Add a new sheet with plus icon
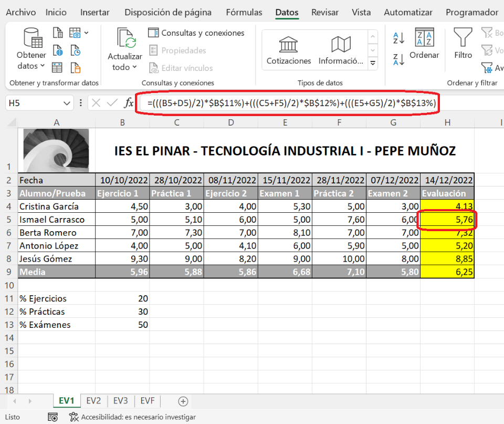 (183, 401)
